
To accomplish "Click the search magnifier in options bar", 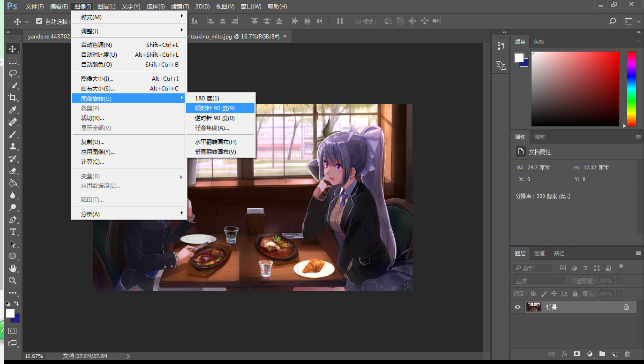I will coord(612,21).
